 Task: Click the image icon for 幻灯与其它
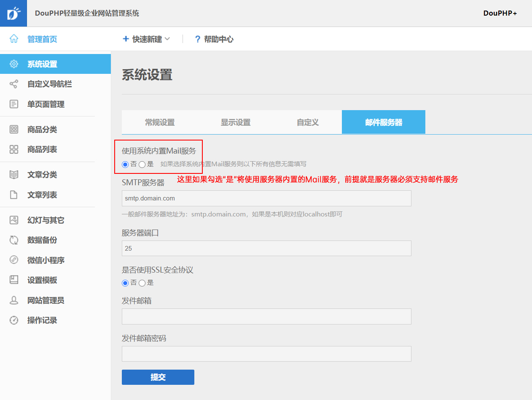point(14,220)
